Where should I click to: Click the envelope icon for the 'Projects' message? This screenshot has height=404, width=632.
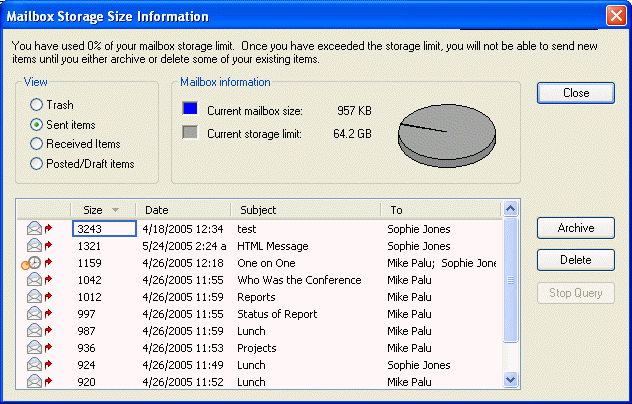tap(34, 348)
